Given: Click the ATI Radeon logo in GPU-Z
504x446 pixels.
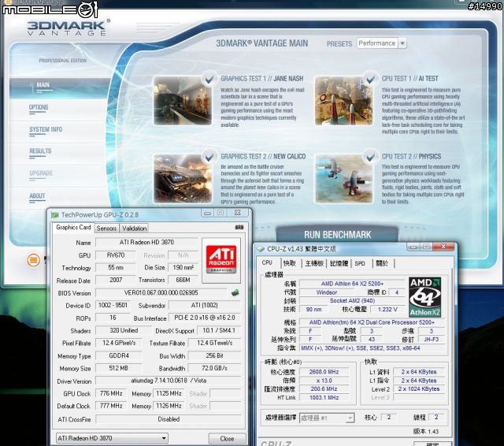Looking at the screenshot, I should (221, 259).
